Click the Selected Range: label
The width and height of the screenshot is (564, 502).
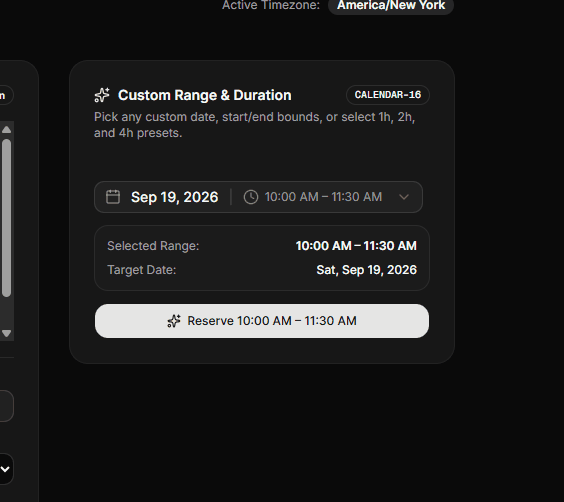tap(153, 246)
